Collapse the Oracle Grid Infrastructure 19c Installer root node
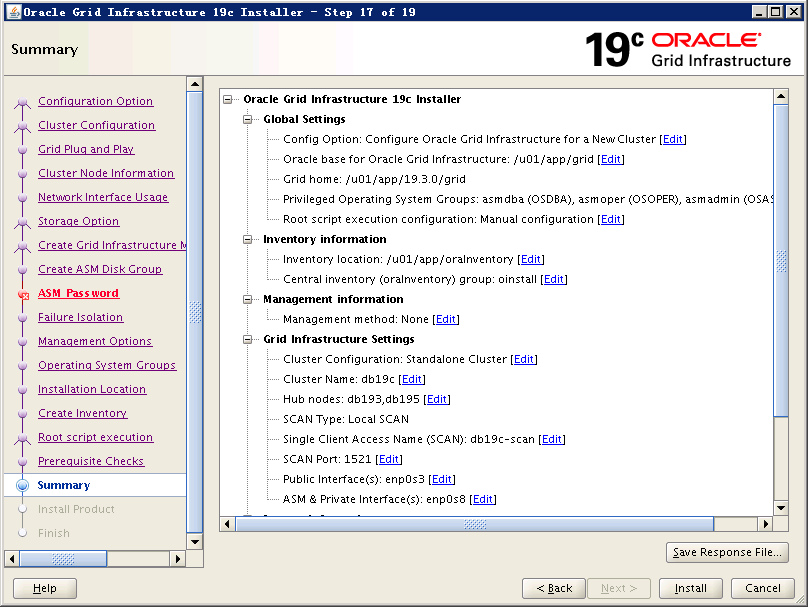This screenshot has height=608, width=809. pos(228,99)
